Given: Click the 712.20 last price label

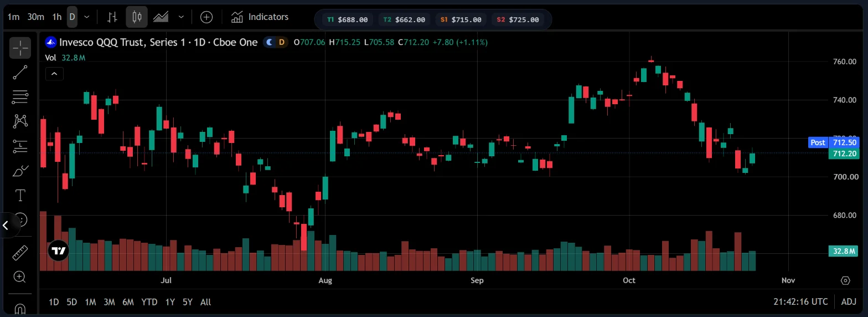Looking at the screenshot, I should click(844, 154).
